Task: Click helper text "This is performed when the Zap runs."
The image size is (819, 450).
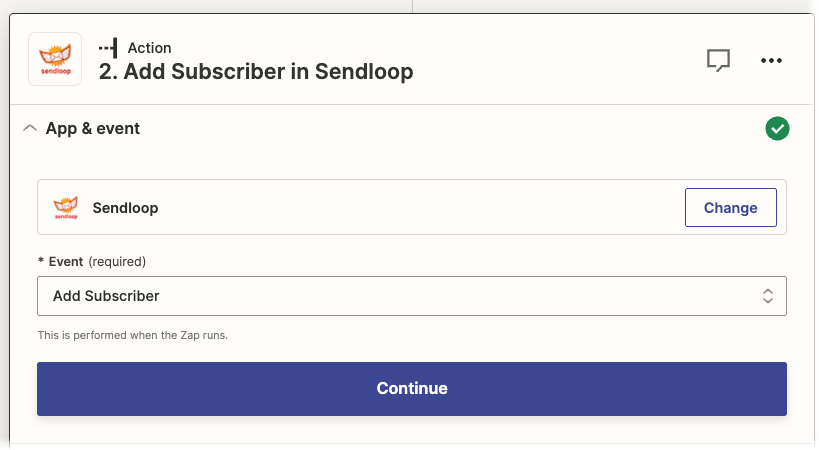Action: coord(133,335)
